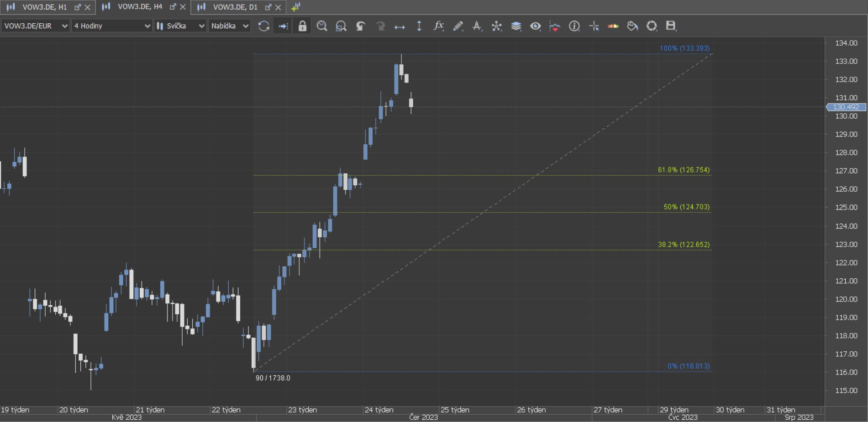Detach the VOW3.DE, H4 tab
The width and height of the screenshot is (868, 422).
coord(173,7)
